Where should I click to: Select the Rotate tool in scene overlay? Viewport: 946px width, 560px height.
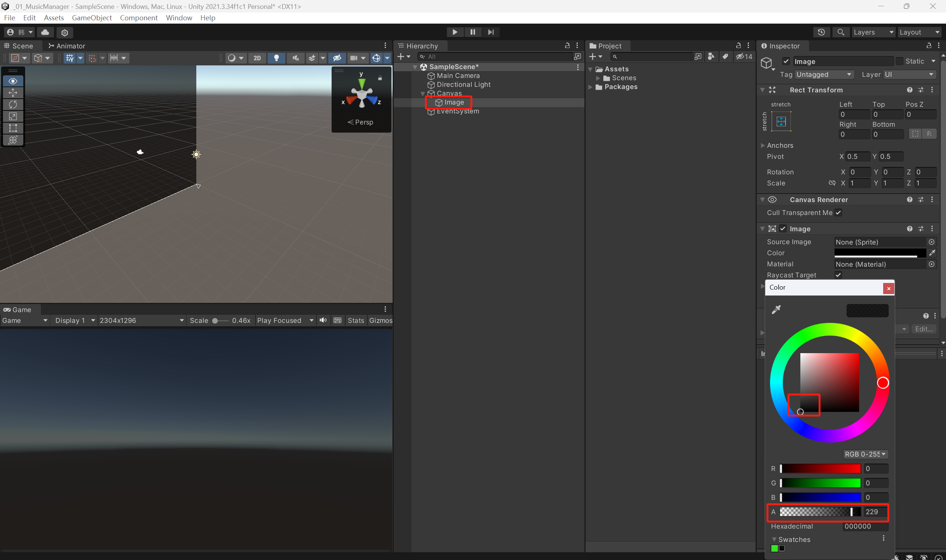click(13, 105)
